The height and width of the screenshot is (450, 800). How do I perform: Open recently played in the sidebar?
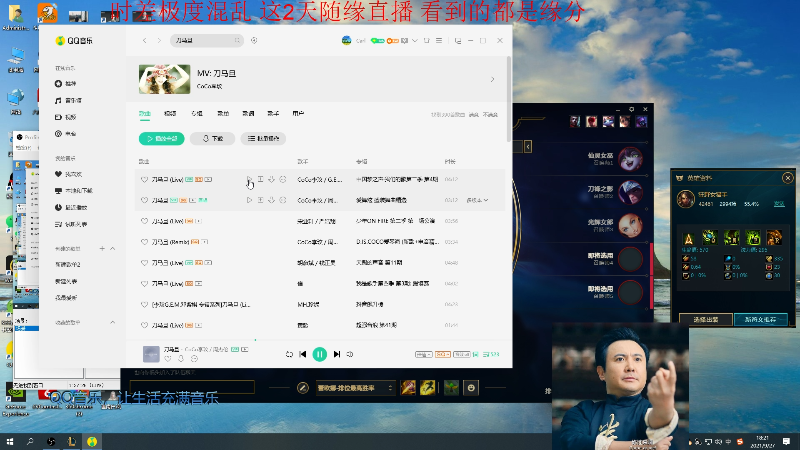point(71,208)
